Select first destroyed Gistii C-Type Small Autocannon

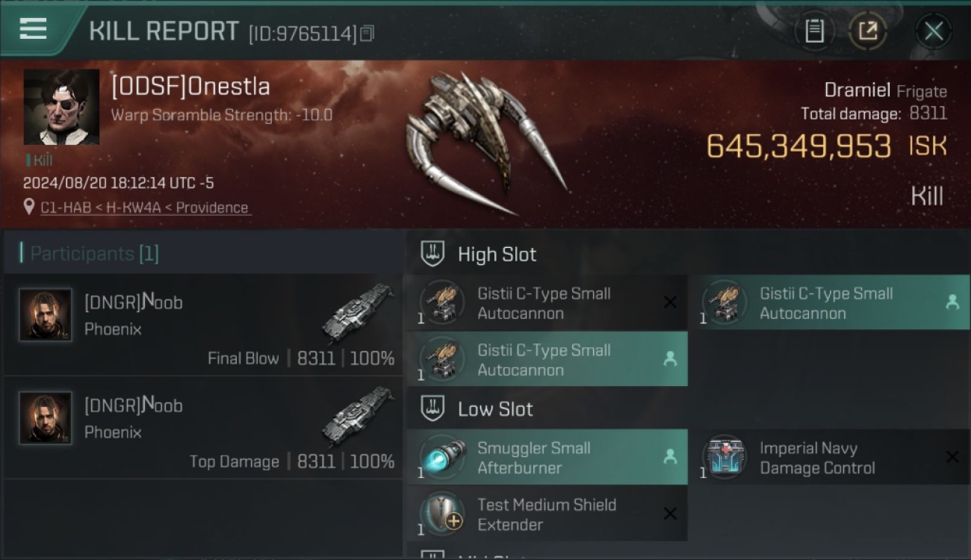(546, 303)
